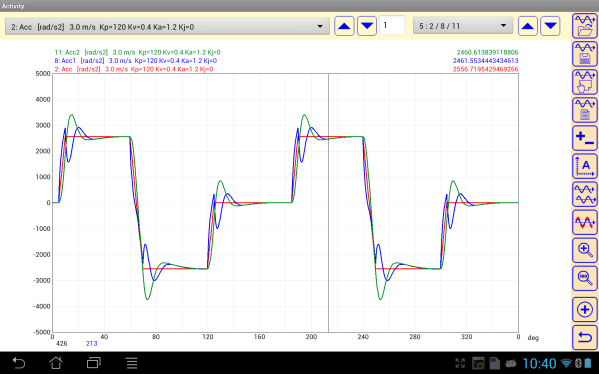This screenshot has height=374, width=599.
Task: Click the plus-minus sign icon
Action: click(585, 138)
